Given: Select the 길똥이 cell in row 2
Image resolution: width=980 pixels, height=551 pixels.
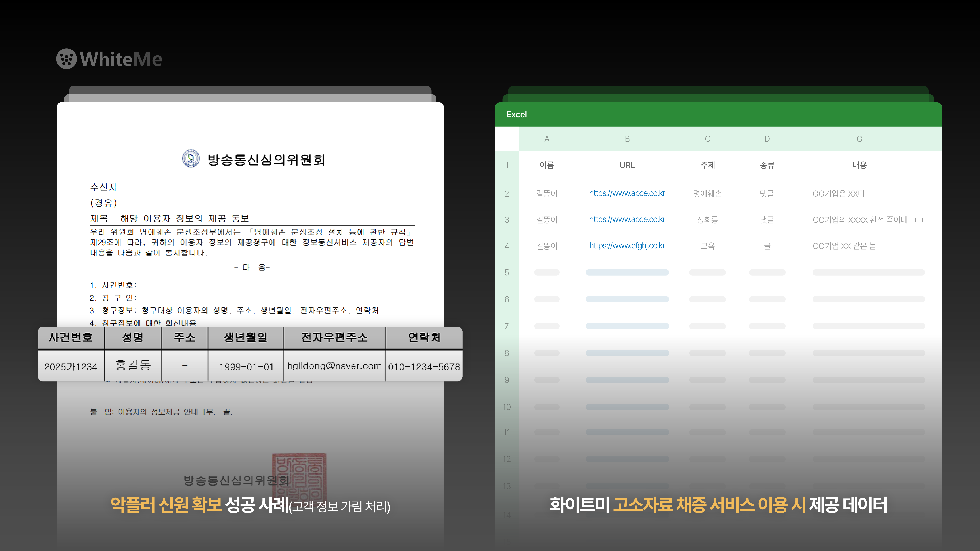Looking at the screenshot, I should (547, 194).
